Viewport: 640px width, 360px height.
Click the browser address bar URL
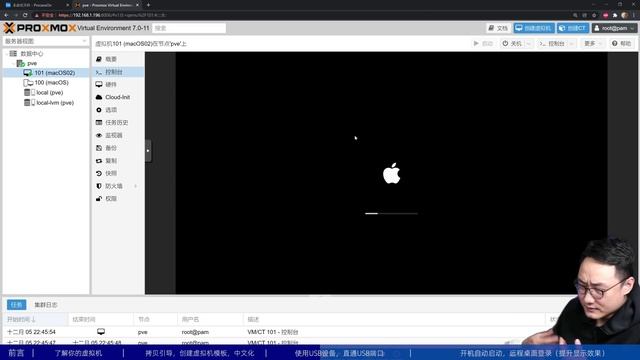coord(112,15)
